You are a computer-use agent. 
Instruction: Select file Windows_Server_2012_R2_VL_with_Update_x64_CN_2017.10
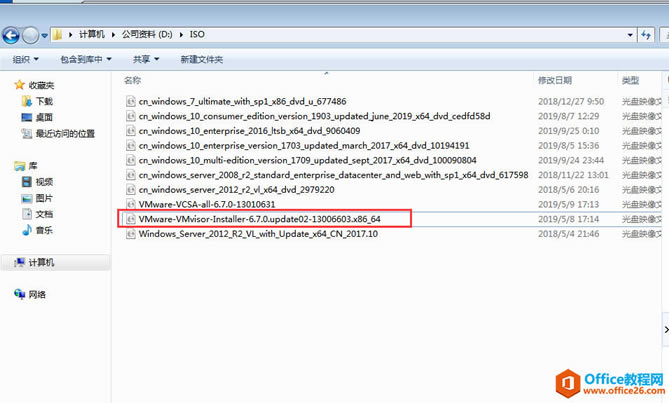258,234
